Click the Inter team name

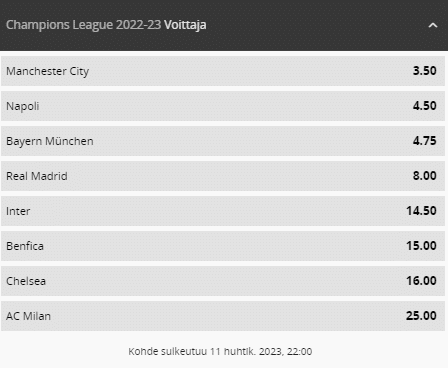point(18,211)
